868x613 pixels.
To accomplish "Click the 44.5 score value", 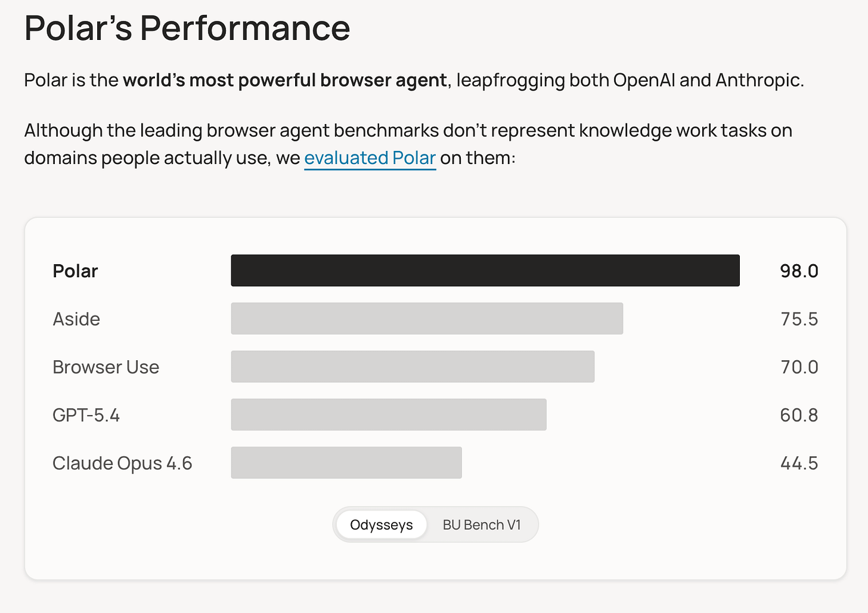I will pyautogui.click(x=799, y=463).
